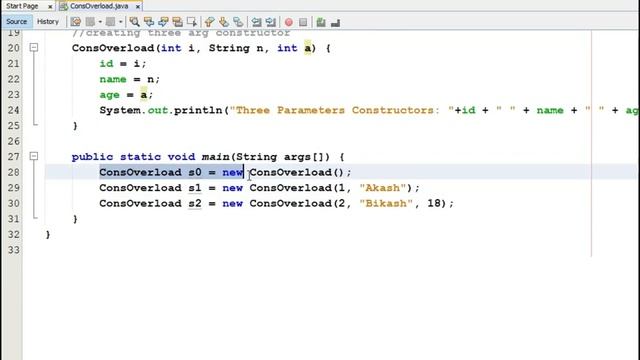640x360 pixels.
Task: Click "Three Parameters Constructors: " string
Action: coord(342,110)
